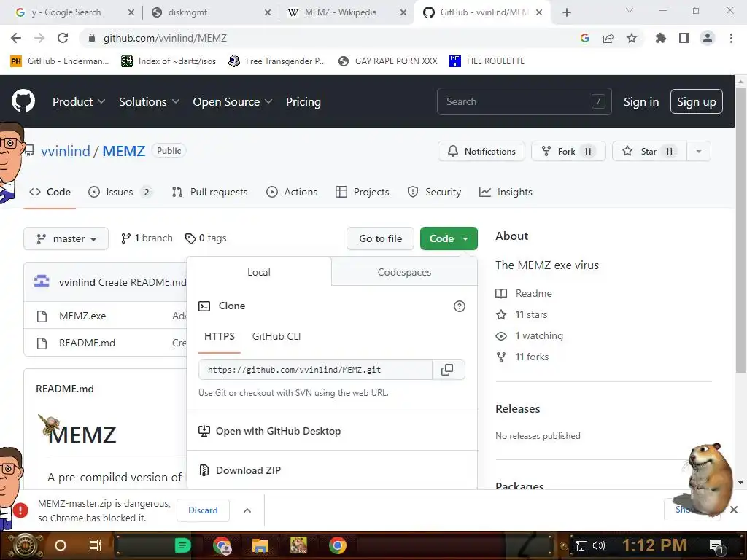Viewport: 747px width, 560px height.
Task: Click the 1 branch link
Action: point(147,238)
